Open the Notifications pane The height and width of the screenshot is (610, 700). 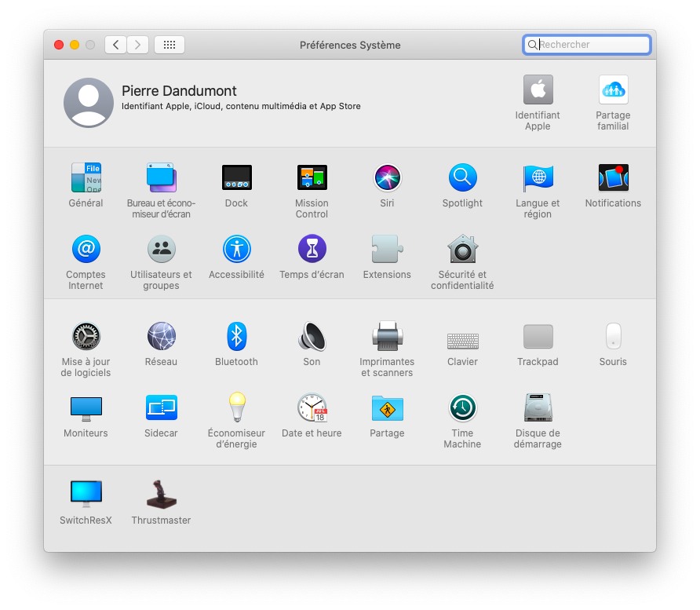pos(614,177)
